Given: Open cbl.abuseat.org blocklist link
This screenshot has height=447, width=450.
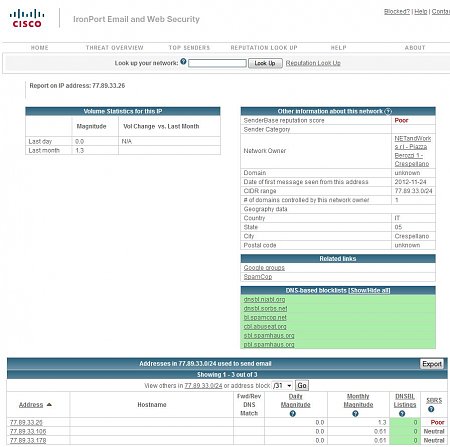Looking at the screenshot, I should point(265,327).
